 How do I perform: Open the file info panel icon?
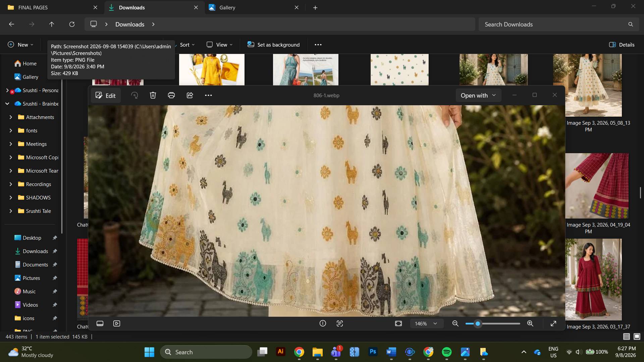(x=323, y=323)
